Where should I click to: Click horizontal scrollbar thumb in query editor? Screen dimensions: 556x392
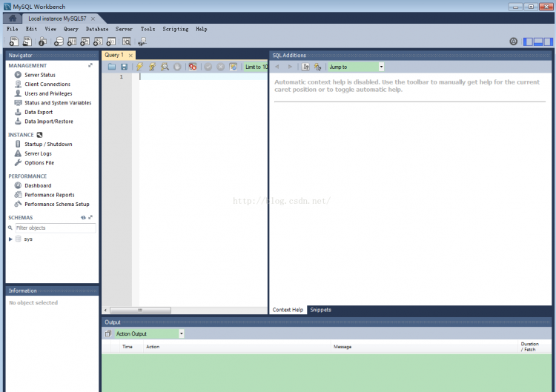click(x=140, y=310)
